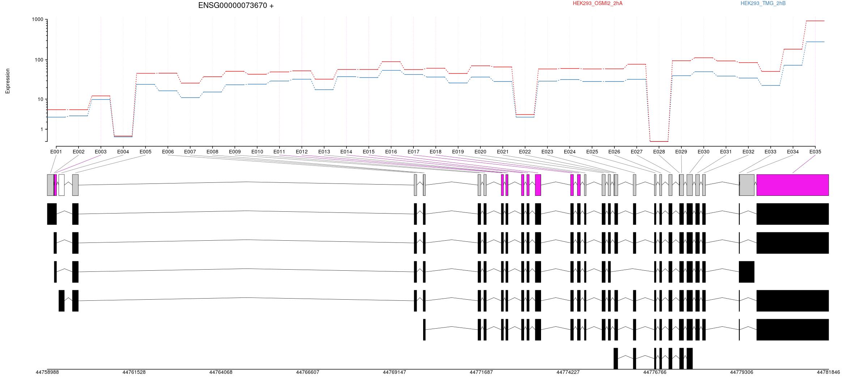Select exon label E011
The image size is (868, 380).
tap(279, 152)
